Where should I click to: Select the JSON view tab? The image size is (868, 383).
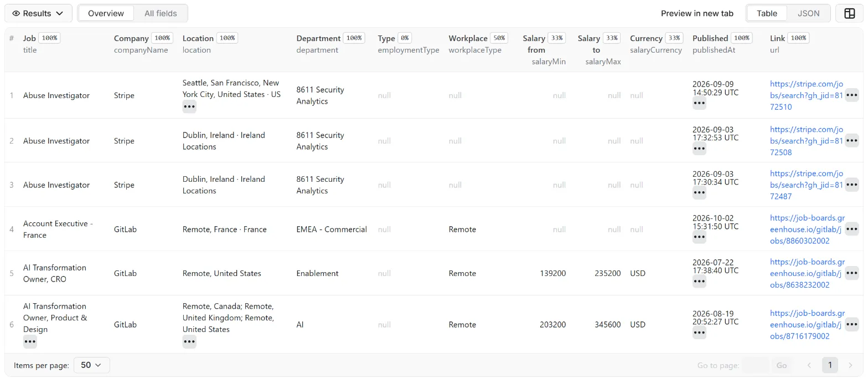click(x=808, y=13)
